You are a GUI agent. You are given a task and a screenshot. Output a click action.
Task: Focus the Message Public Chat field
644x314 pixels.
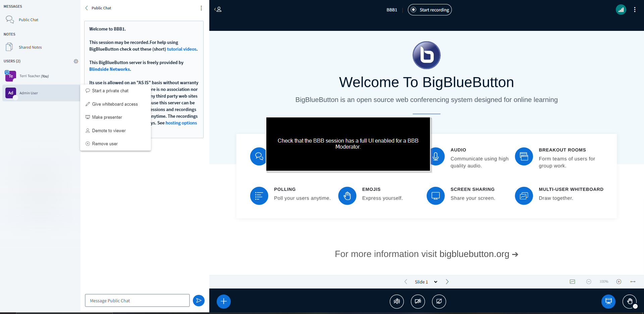[137, 301]
